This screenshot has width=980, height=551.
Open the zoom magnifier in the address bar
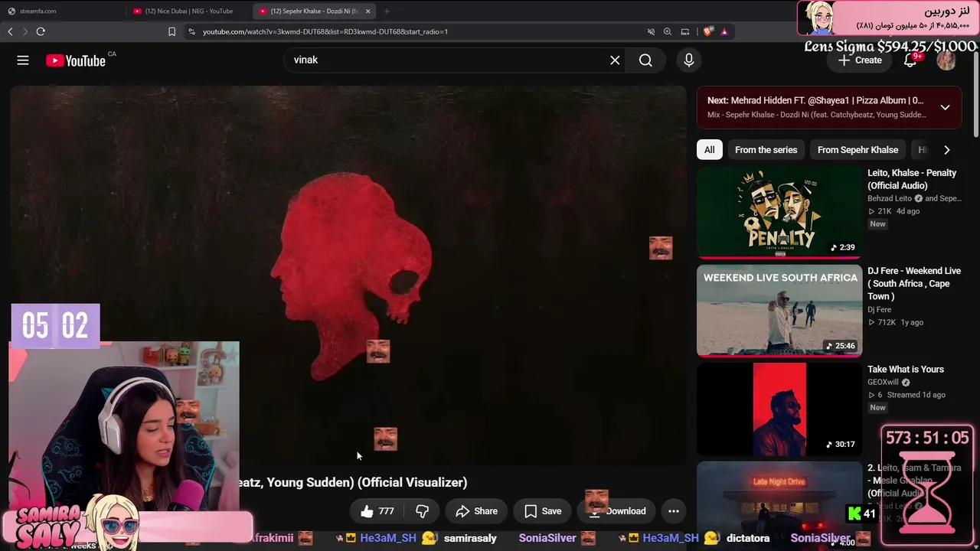668,31
